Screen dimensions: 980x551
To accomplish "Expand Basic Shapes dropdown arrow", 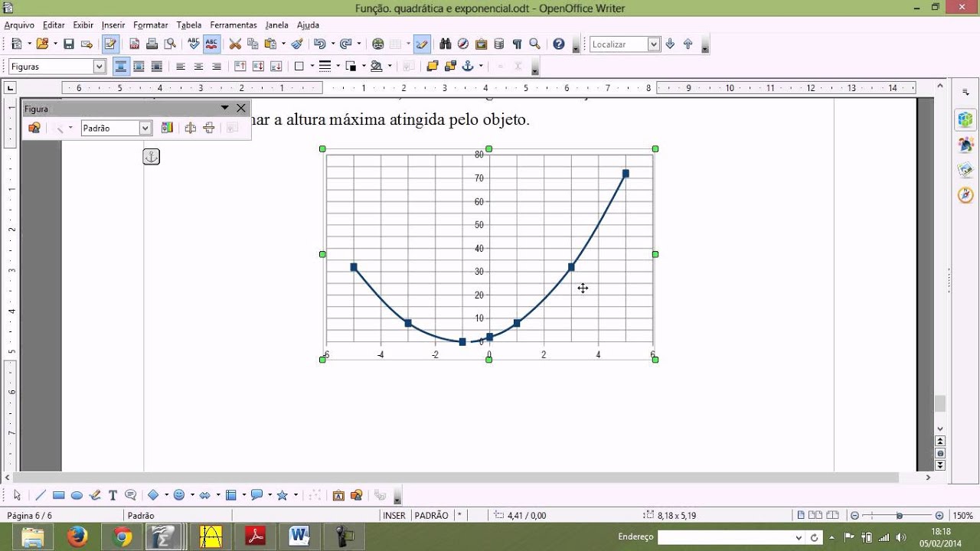I will pos(166,495).
